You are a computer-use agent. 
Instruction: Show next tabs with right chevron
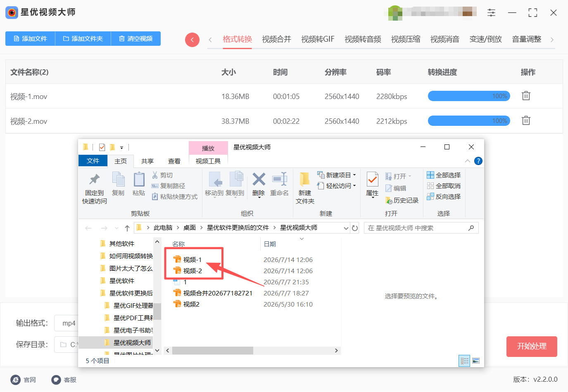click(x=552, y=40)
